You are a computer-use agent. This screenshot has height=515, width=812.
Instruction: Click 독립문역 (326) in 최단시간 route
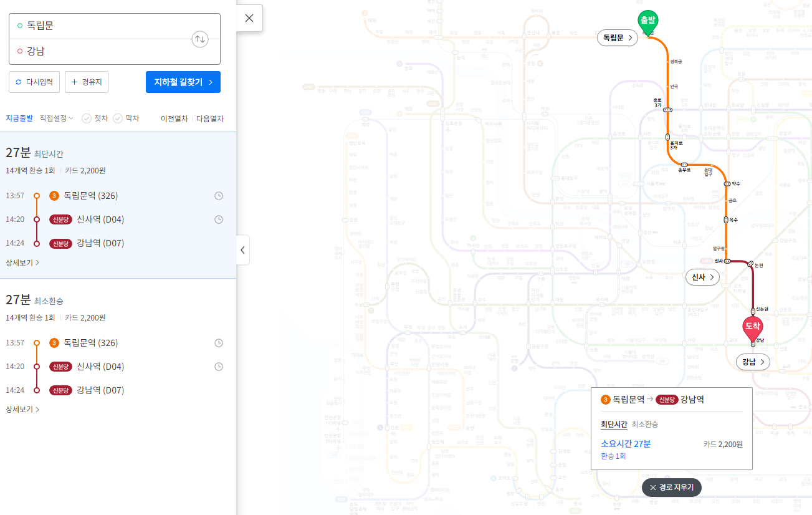(x=90, y=196)
